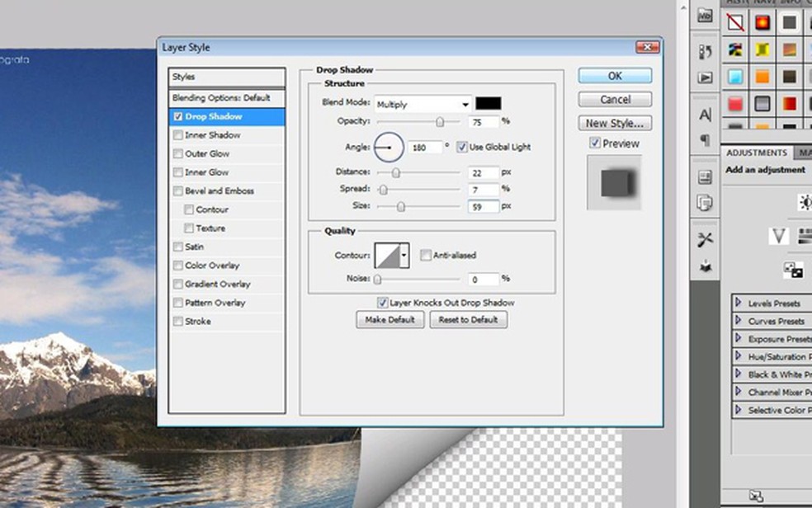Open the Paragraph panel icon

705,139
